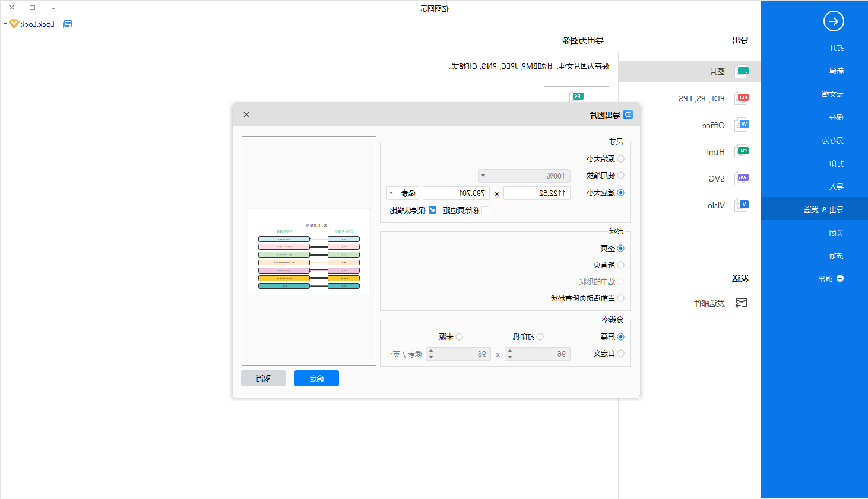The height and width of the screenshot is (499, 868).
Task: Click the Visio export label
Action: [x=716, y=205]
